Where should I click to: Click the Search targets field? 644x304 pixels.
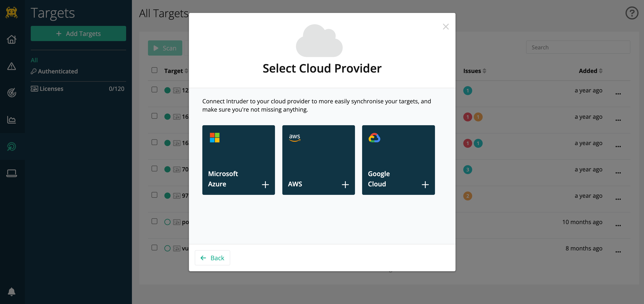point(578,47)
